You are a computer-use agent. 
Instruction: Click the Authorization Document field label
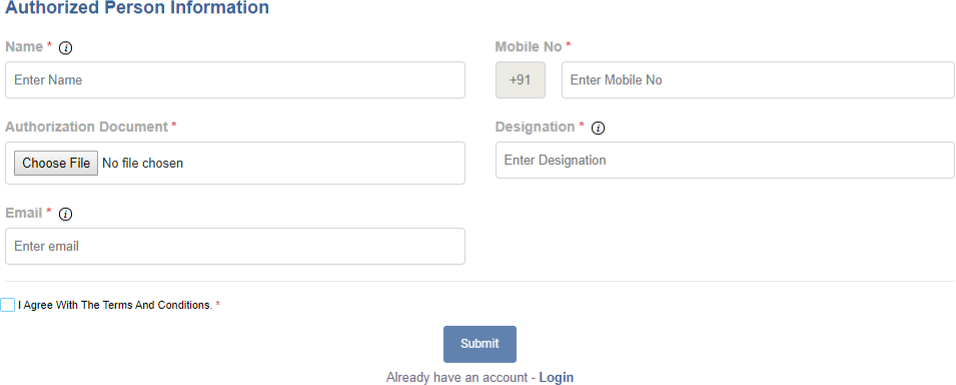tap(87, 127)
